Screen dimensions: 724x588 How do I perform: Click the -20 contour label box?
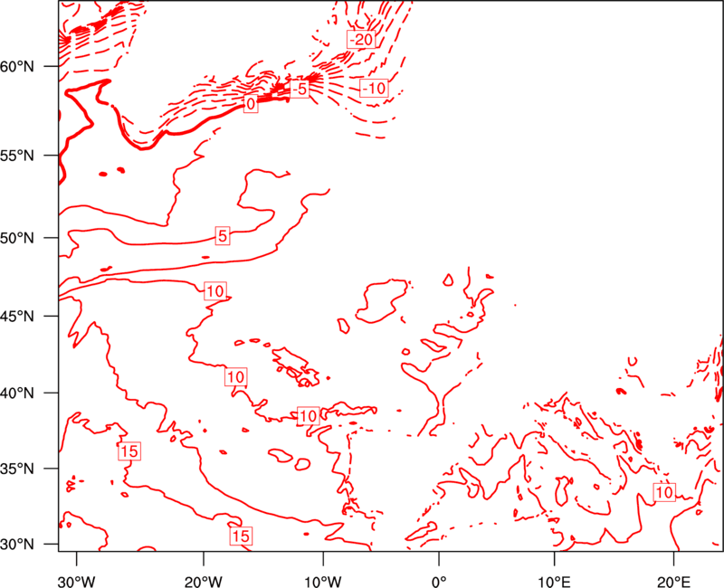361,40
